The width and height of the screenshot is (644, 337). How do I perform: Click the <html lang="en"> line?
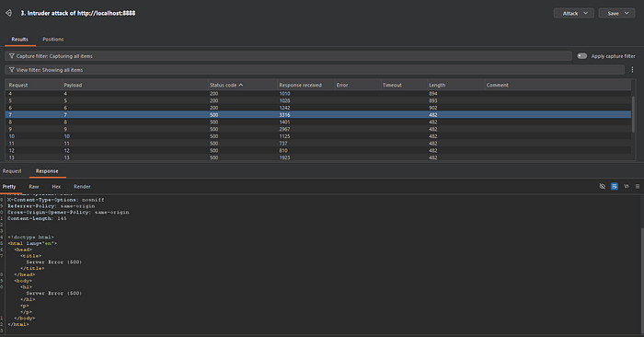32,243
